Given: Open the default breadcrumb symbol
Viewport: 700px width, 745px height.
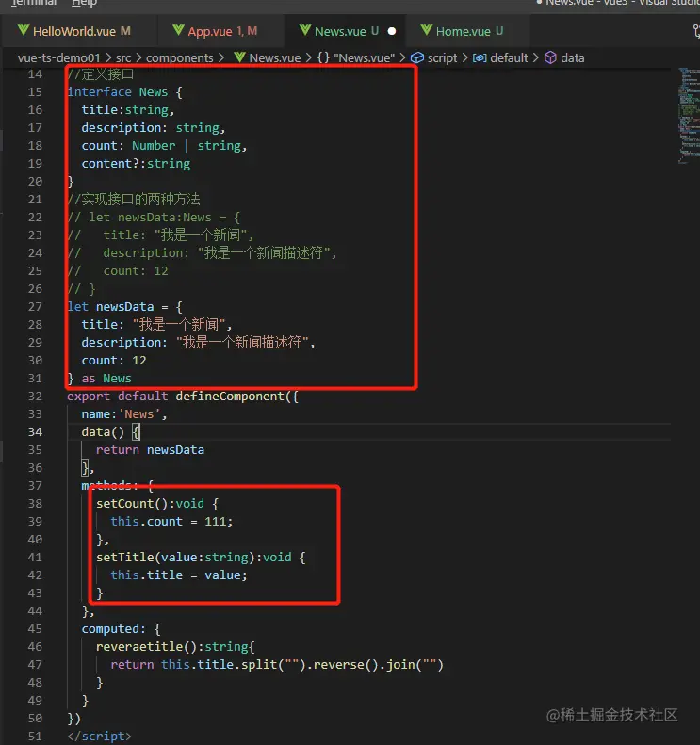Looking at the screenshot, I should [x=509, y=58].
